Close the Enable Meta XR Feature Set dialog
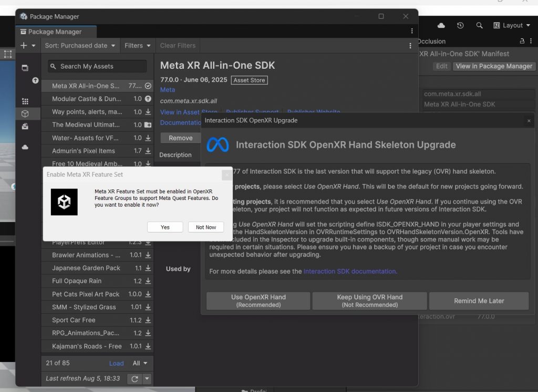538x392 pixels. click(227, 175)
